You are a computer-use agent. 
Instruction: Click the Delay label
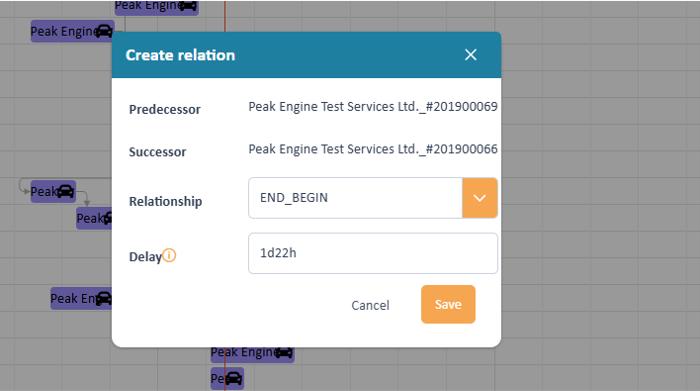(x=145, y=257)
